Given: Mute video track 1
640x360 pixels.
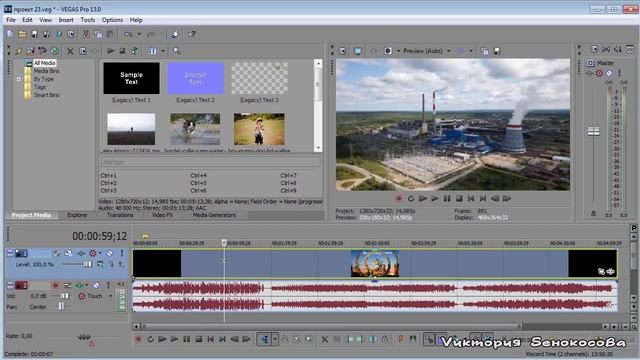Looking at the screenshot, I should 109,253.
